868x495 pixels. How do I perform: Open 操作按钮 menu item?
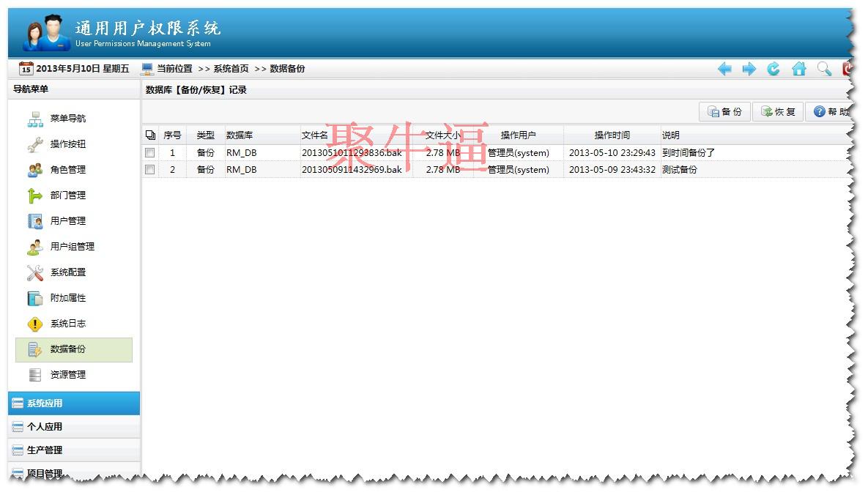67,144
